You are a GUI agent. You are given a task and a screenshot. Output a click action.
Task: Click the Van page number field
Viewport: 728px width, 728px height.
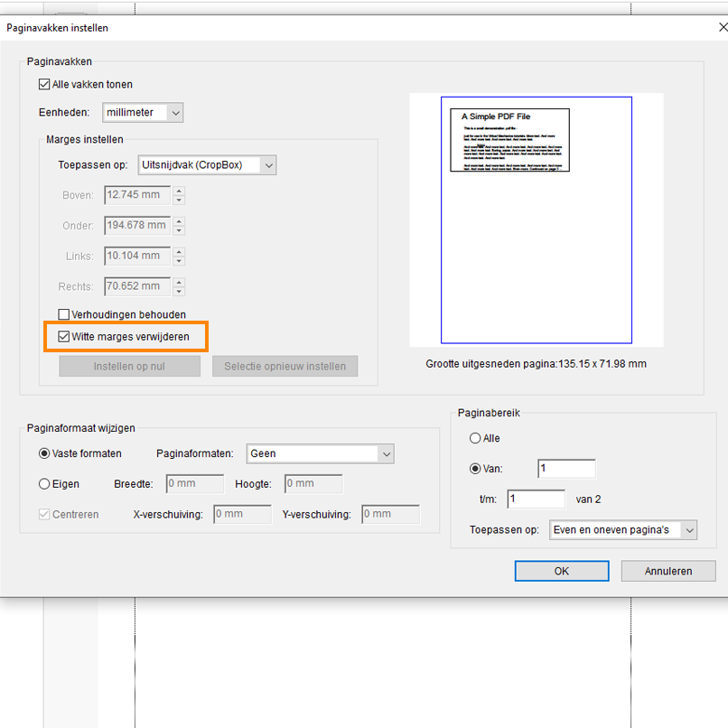[566, 469]
